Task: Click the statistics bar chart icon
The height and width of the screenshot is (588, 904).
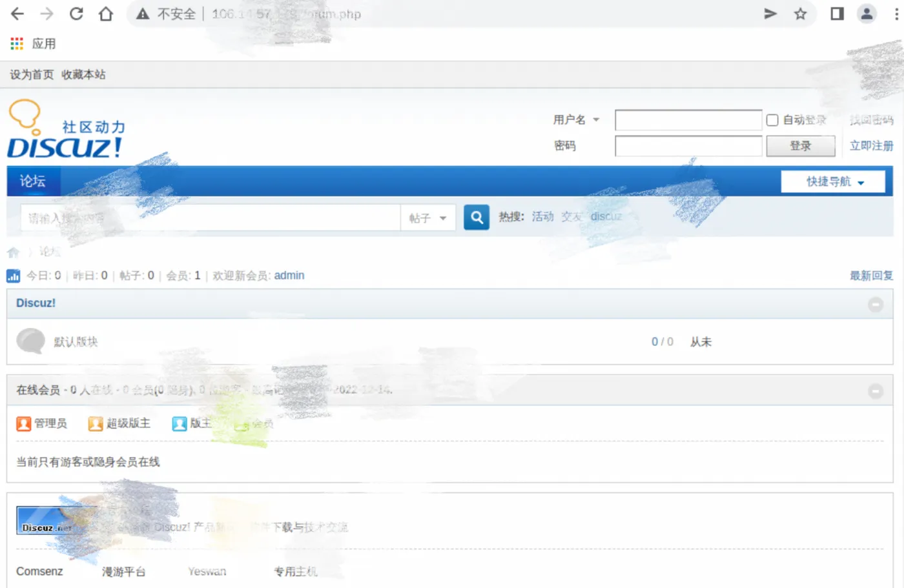Action: coord(13,276)
